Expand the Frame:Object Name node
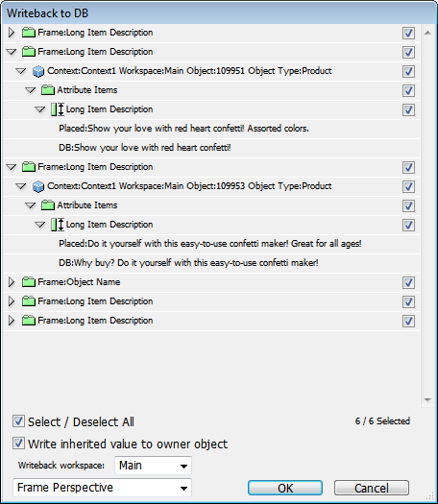This screenshot has width=438, height=504. click(12, 282)
